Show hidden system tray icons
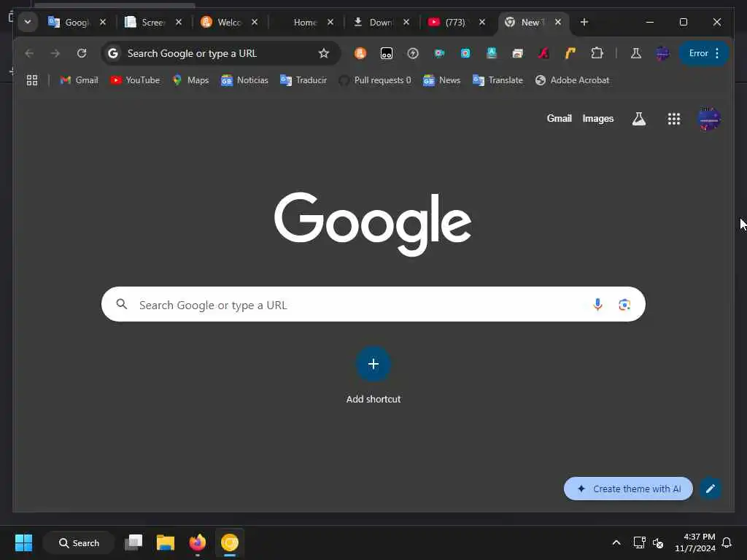The image size is (747, 560). [616, 542]
